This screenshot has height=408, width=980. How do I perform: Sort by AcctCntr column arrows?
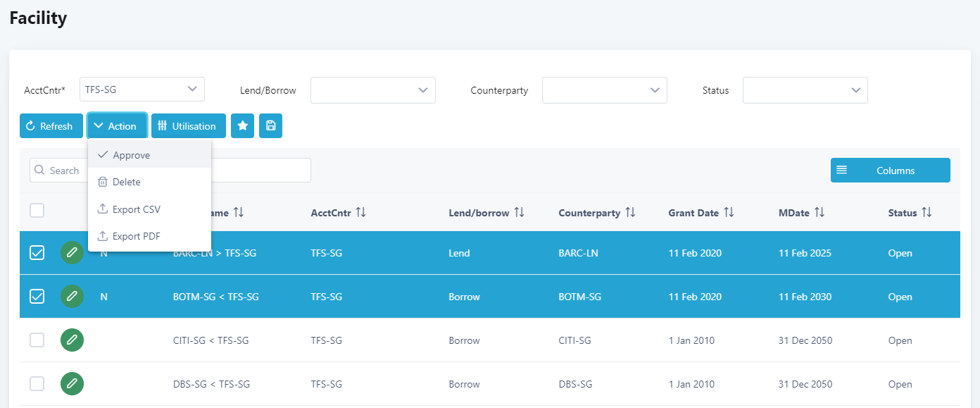[360, 212]
